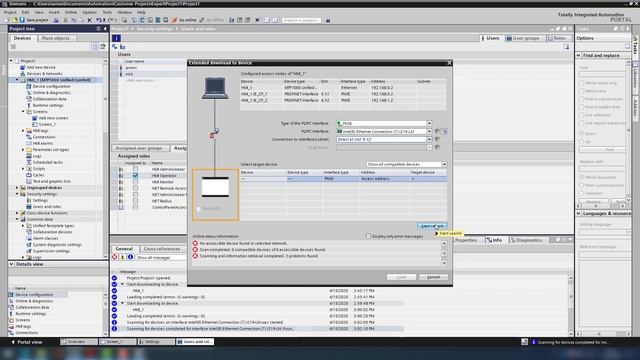Switch to the User groups tab
The width and height of the screenshot is (640, 360).
tap(523, 38)
